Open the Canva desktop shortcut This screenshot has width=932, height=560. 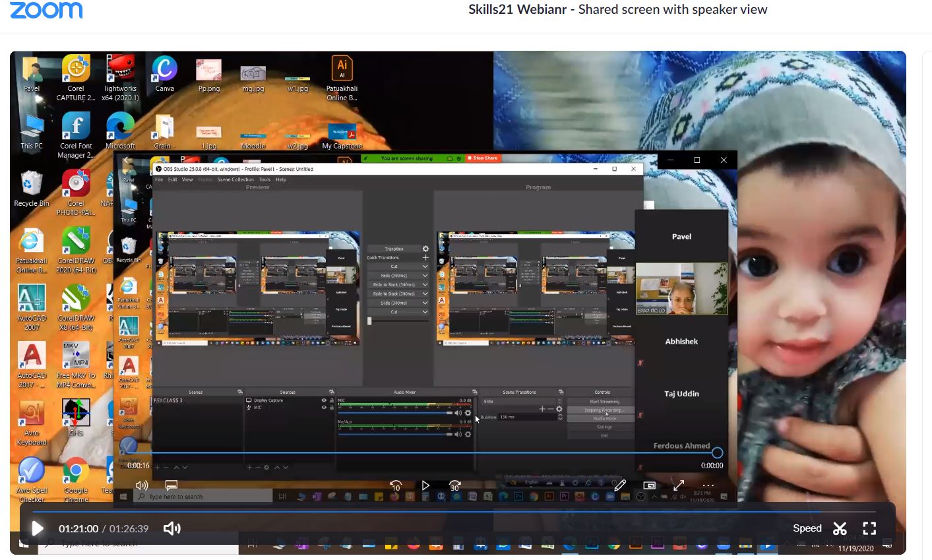pyautogui.click(x=164, y=74)
